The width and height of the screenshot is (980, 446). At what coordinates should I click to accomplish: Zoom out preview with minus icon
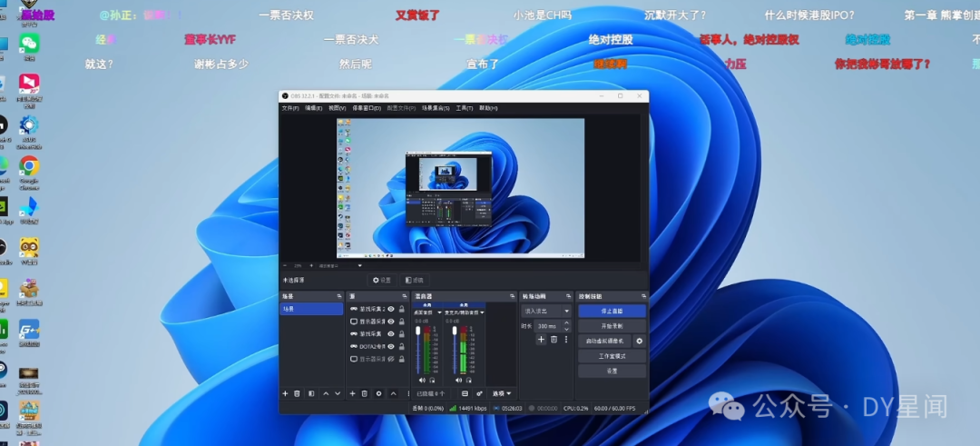(x=285, y=266)
